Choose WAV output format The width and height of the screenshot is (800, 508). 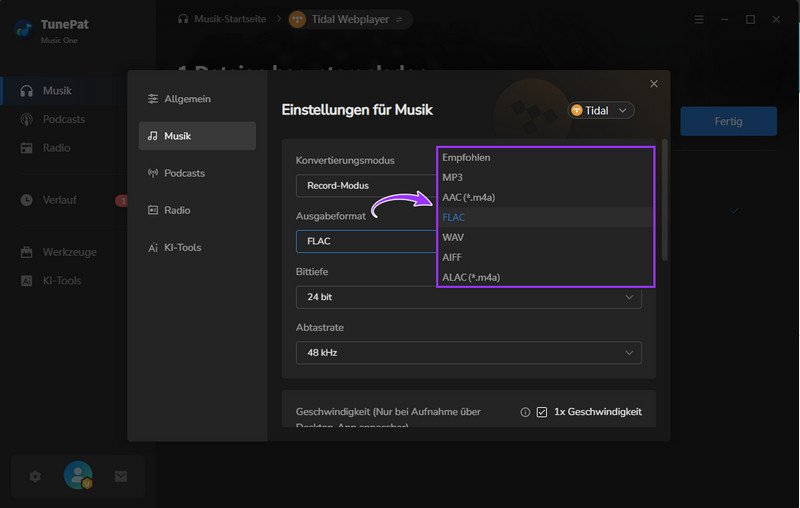point(545,237)
